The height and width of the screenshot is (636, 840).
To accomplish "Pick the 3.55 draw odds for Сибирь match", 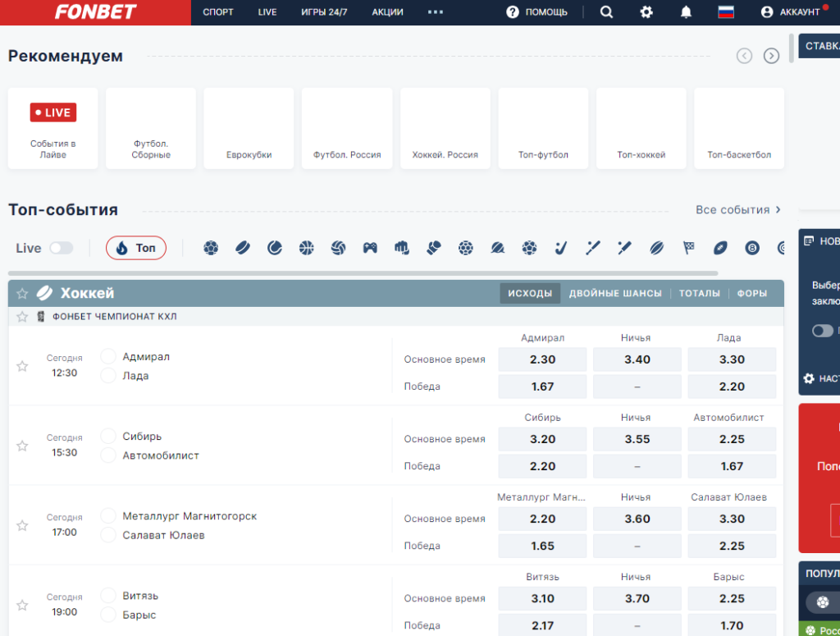I will [x=637, y=439].
